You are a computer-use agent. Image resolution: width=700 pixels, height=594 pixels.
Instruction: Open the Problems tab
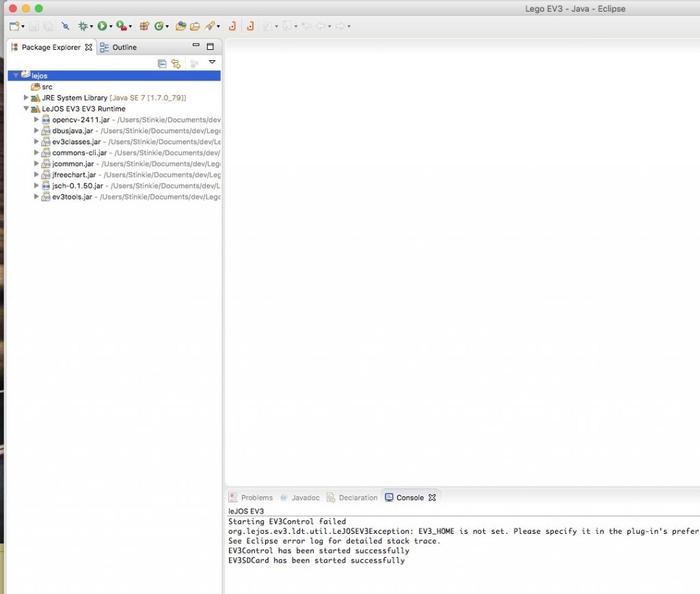251,498
